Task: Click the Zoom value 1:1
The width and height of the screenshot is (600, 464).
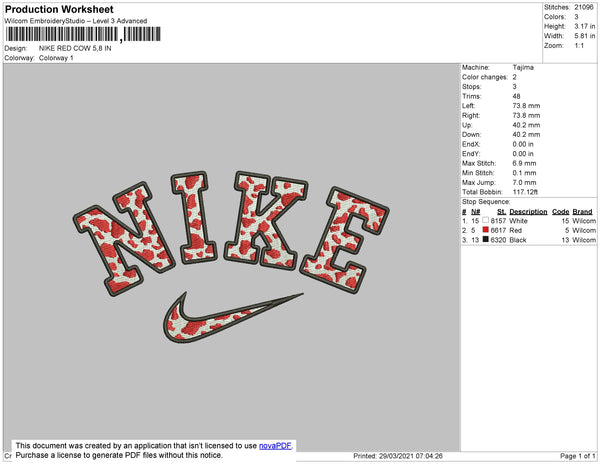Action: [579, 46]
